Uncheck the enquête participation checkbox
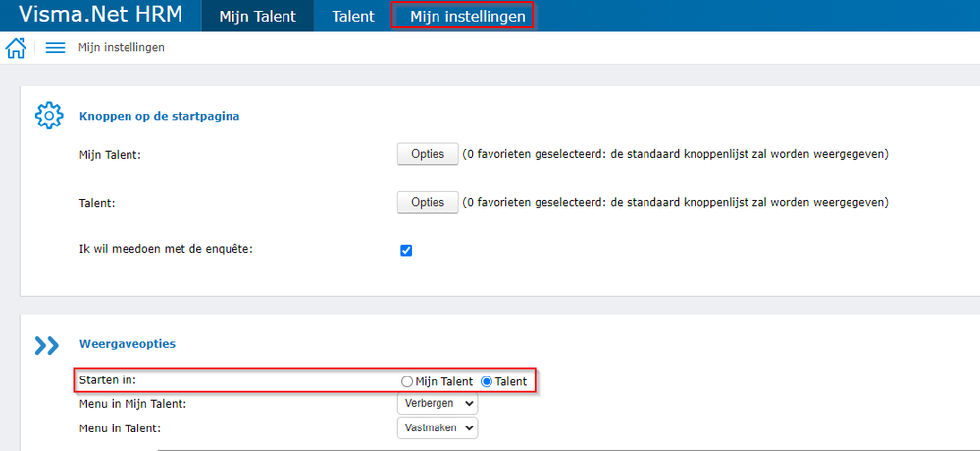 click(x=406, y=250)
